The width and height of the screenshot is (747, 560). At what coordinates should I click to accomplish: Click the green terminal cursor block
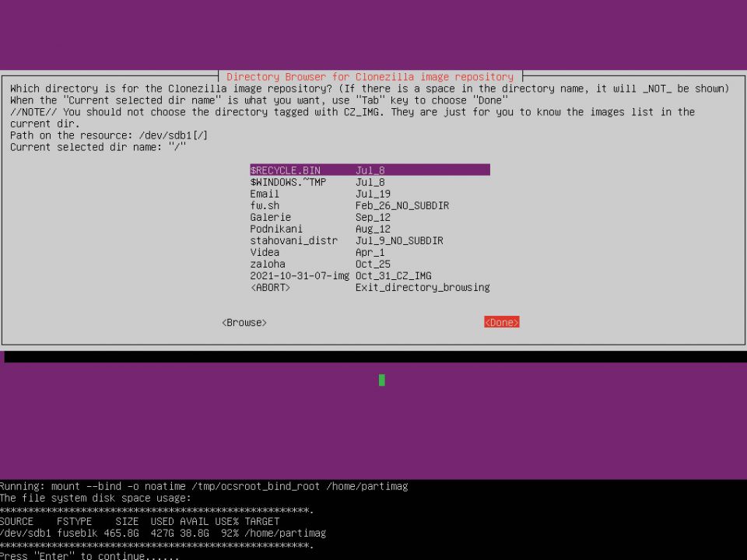(x=381, y=380)
